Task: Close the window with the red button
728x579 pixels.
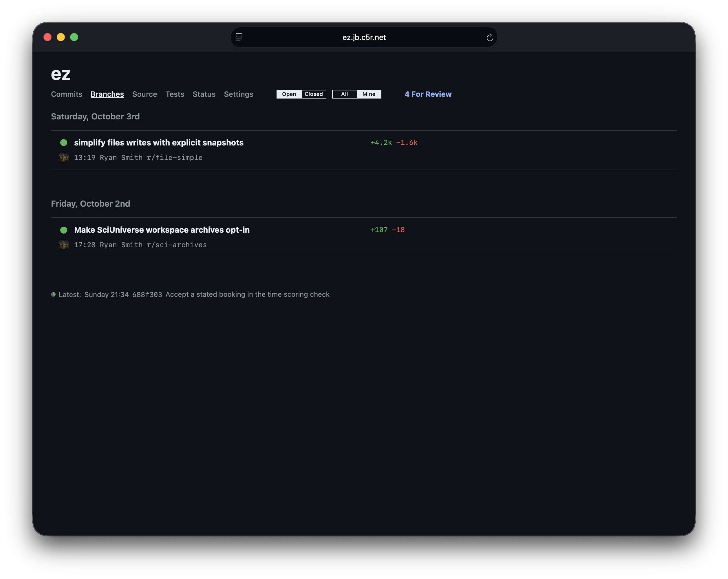Action: [x=47, y=37]
